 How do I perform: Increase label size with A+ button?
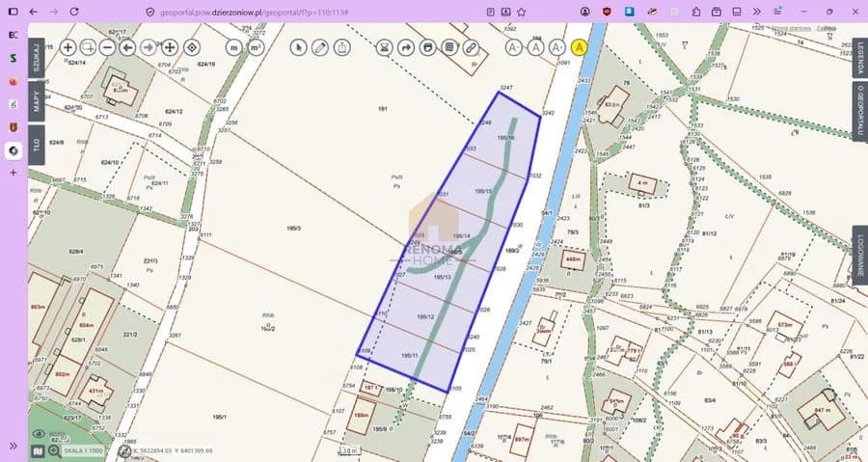tap(556, 47)
